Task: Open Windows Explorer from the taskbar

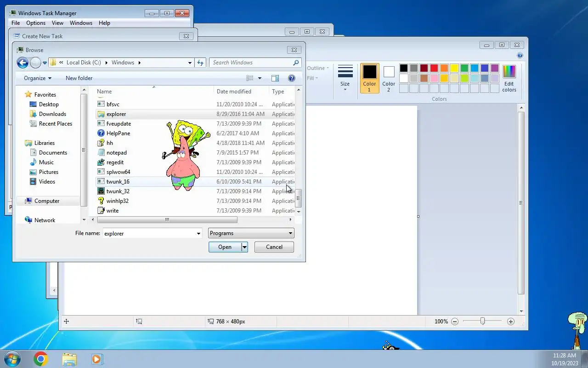Action: pyautogui.click(x=69, y=359)
